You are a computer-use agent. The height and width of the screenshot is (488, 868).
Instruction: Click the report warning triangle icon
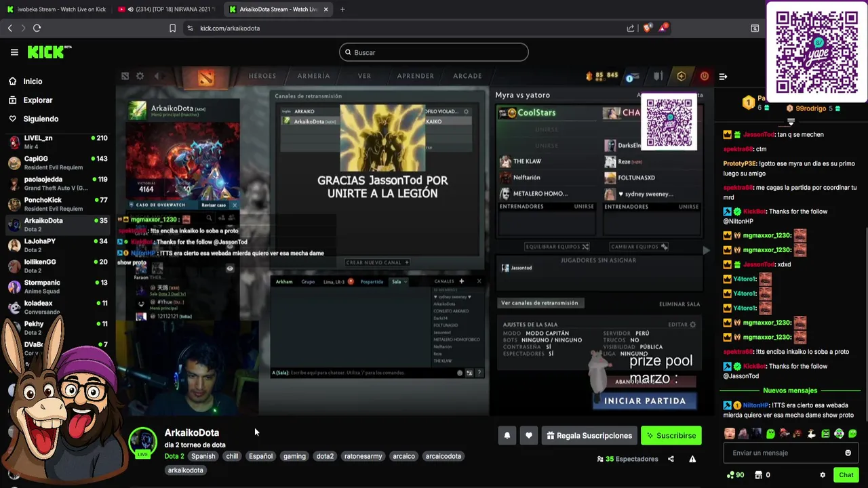(692, 459)
